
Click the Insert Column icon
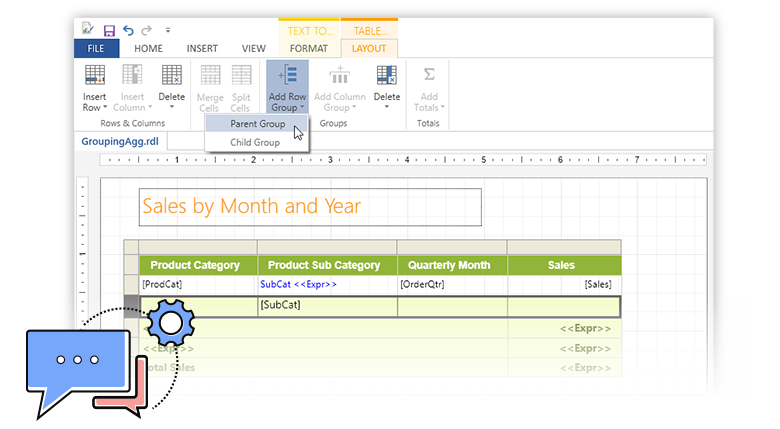click(132, 75)
